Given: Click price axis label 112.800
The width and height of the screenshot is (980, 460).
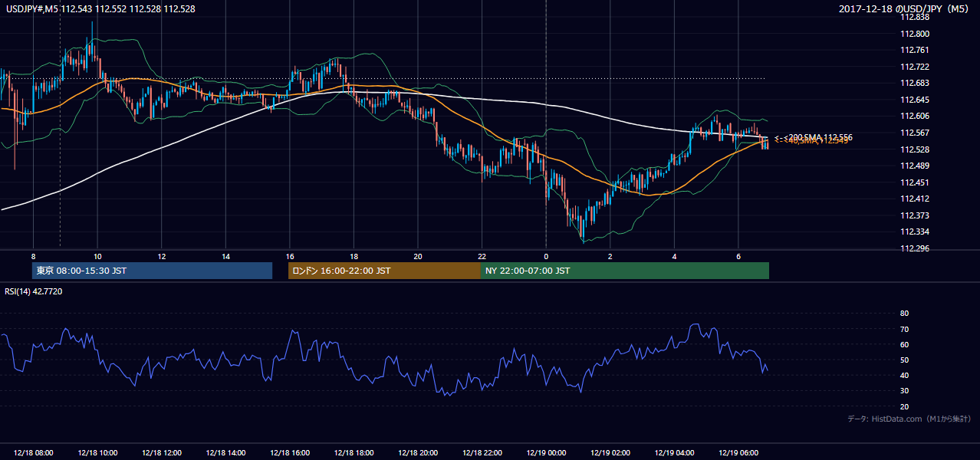Looking at the screenshot, I should tap(916, 34).
